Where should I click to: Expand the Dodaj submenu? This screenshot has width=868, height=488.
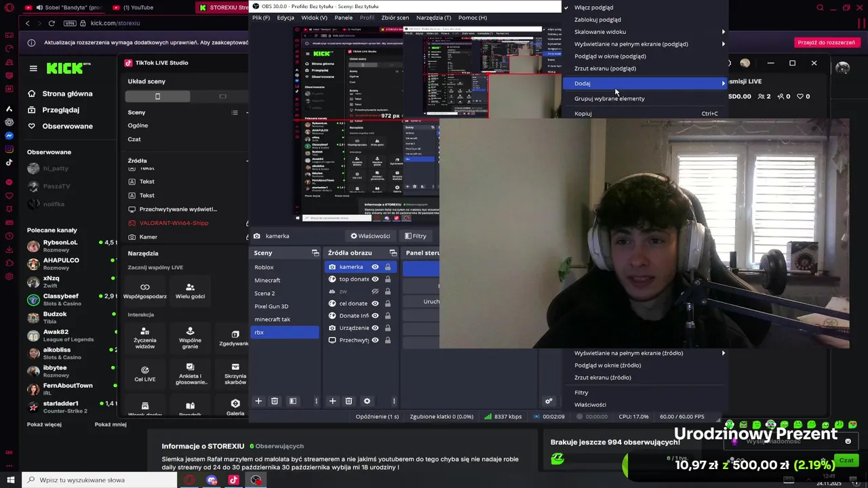click(645, 83)
